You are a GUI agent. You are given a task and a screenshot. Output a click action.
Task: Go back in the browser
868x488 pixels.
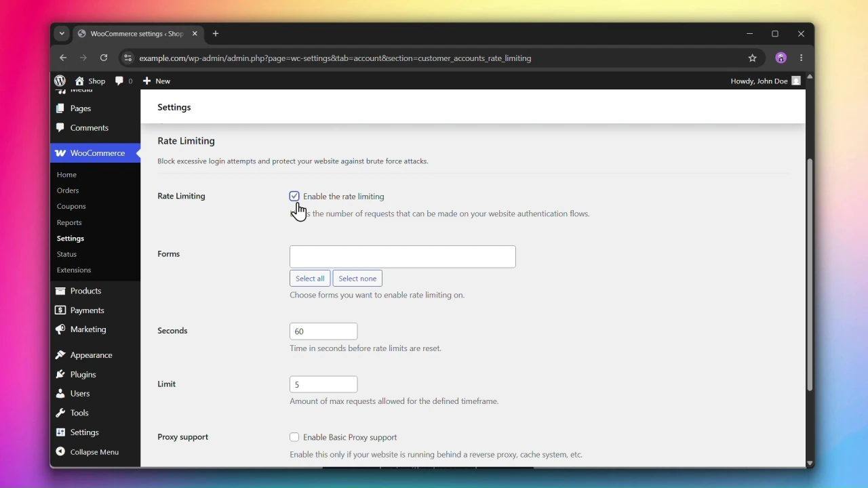[x=62, y=58]
